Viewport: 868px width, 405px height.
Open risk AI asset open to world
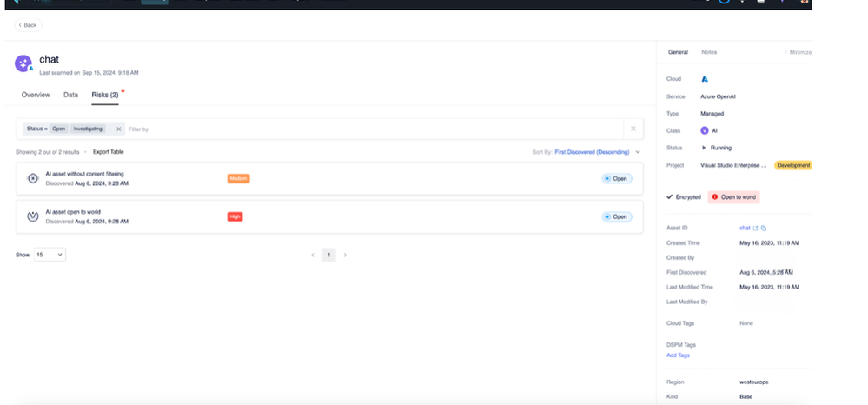point(329,216)
